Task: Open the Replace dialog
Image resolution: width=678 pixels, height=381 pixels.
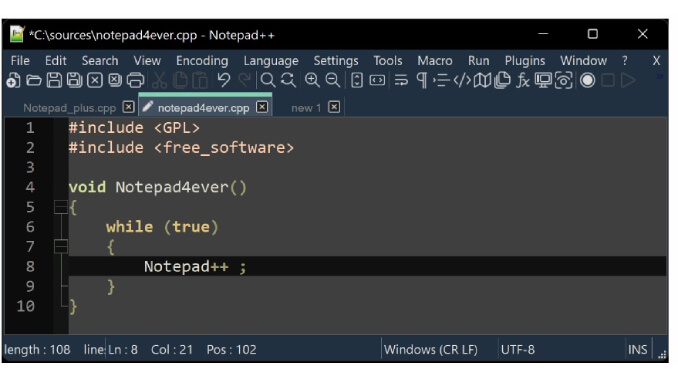Action: coord(288,80)
